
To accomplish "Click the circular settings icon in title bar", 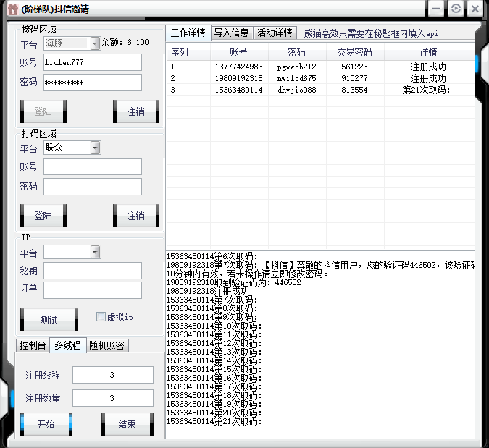I will [456, 9].
